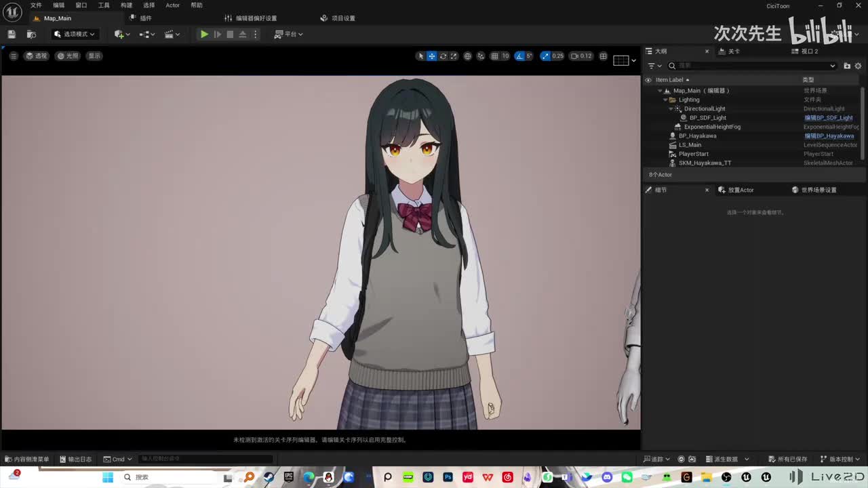Close the 大纲 outliner tab
868x488 pixels.
[x=707, y=52]
